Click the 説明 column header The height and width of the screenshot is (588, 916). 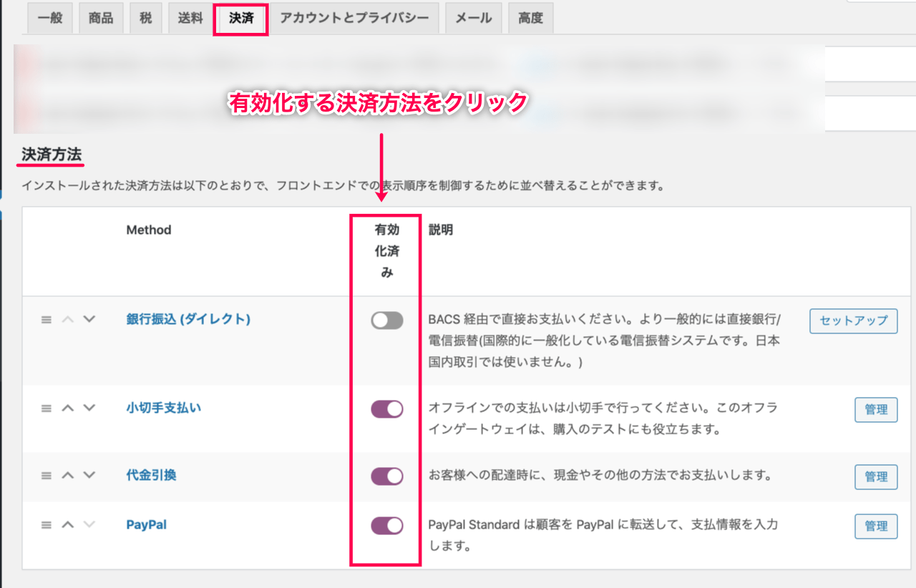[x=441, y=230]
